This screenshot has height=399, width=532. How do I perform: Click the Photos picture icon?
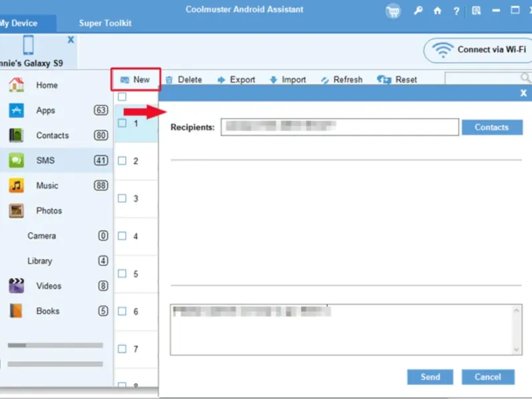(16, 210)
